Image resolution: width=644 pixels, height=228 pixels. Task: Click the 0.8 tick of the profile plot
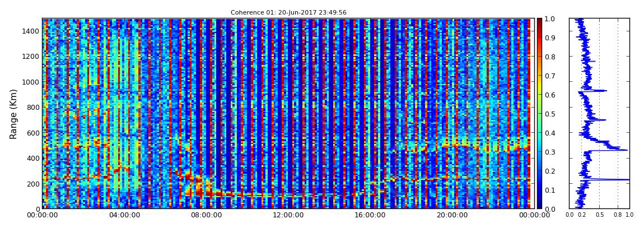click(x=618, y=215)
